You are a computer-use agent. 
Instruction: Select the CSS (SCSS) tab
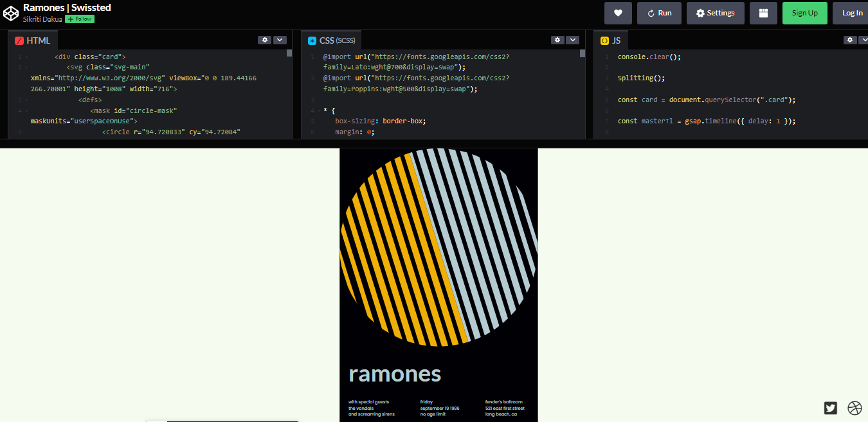click(x=331, y=40)
